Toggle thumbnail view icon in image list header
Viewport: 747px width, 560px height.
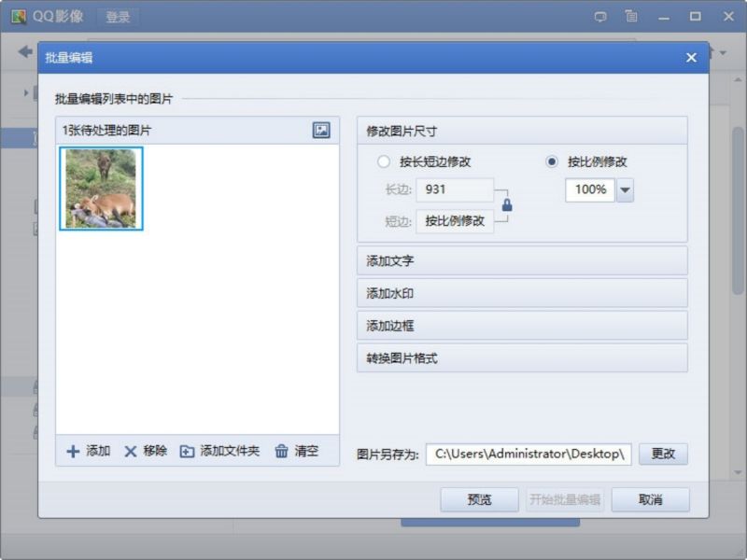321,130
